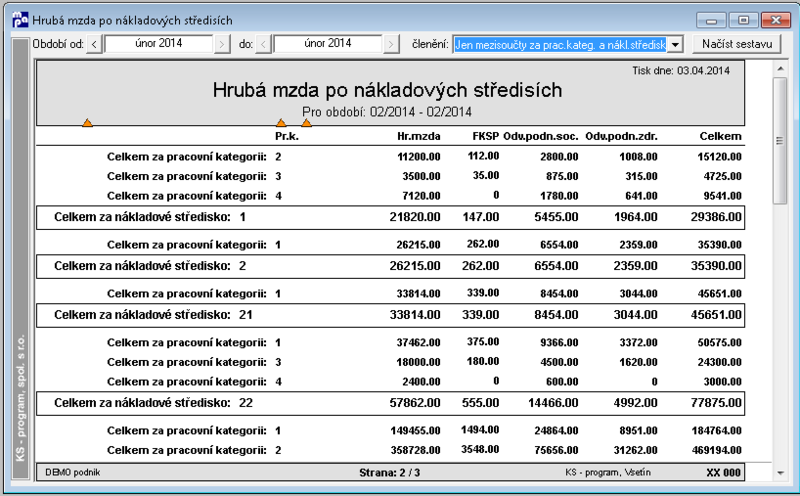Click the vertical scrollbar up arrow
The image size is (800, 496).
coord(780,68)
